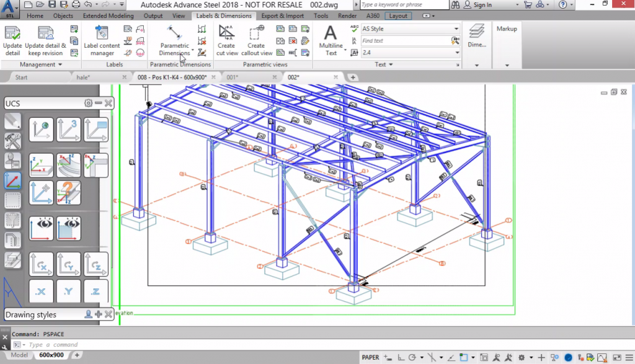Toggle the UCS tool category in the palette sidebar
The image size is (635, 364).
pyautogui.click(x=12, y=181)
